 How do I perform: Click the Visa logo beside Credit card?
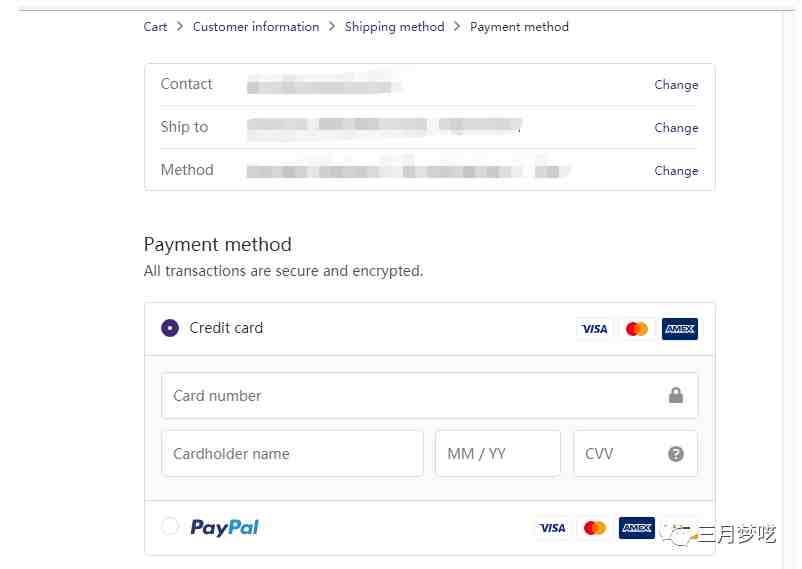coord(594,329)
